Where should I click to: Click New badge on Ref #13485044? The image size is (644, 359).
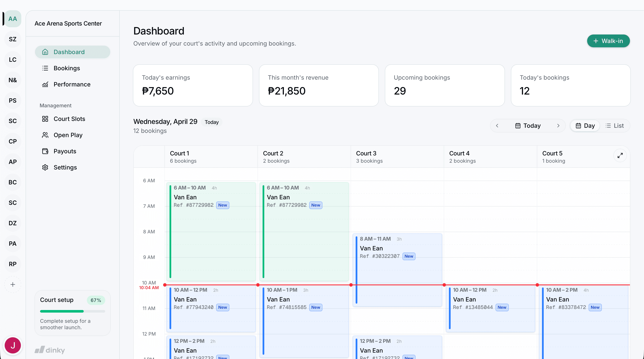(502, 307)
